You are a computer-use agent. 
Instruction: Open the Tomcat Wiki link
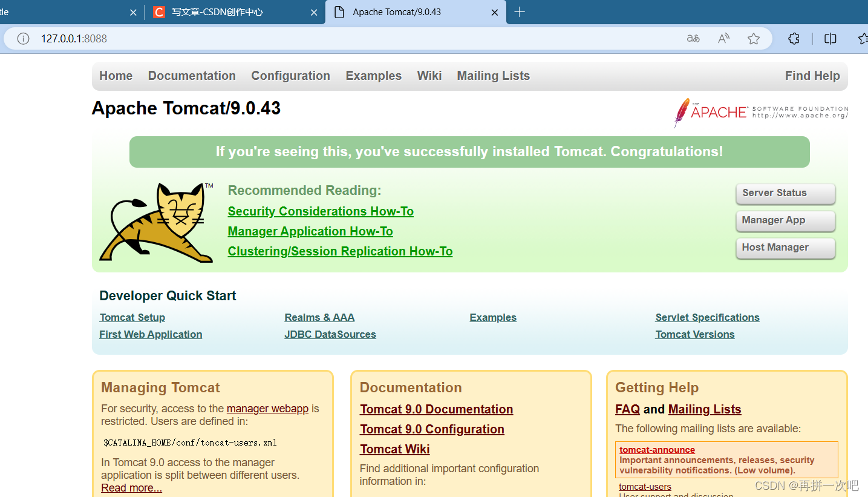click(x=394, y=449)
